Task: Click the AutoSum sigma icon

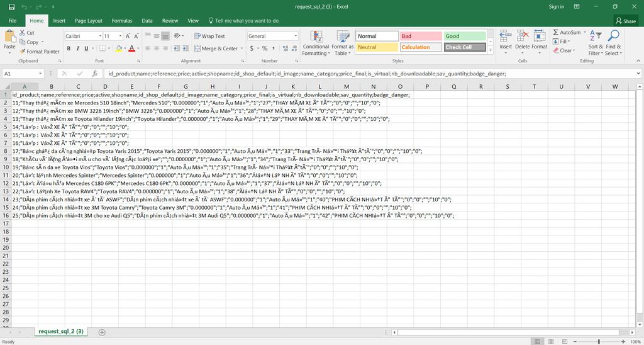Action: click(x=556, y=33)
